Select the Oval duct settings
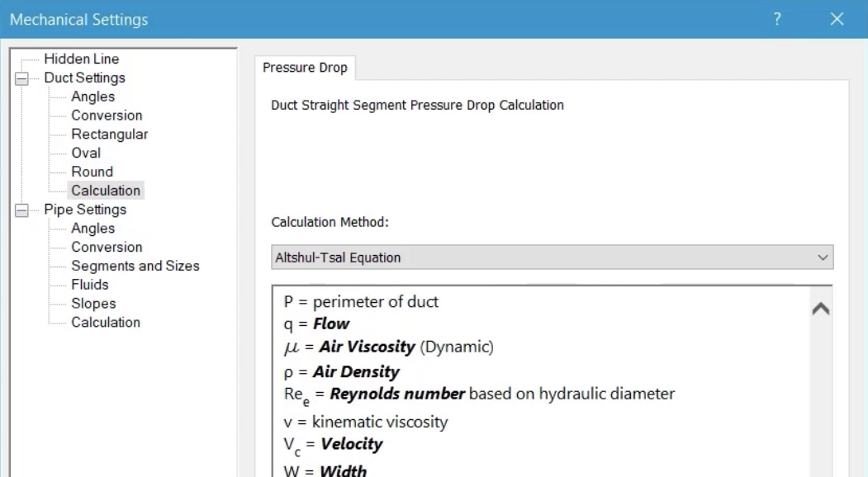868x477 pixels. [86, 153]
